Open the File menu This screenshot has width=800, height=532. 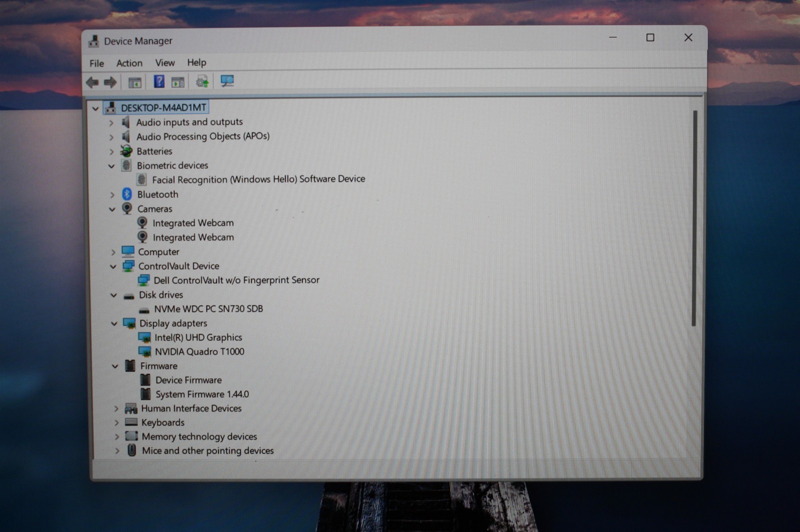97,63
